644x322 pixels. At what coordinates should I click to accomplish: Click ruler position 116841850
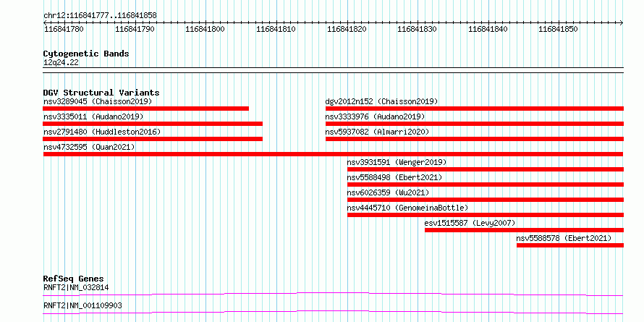tap(558, 29)
